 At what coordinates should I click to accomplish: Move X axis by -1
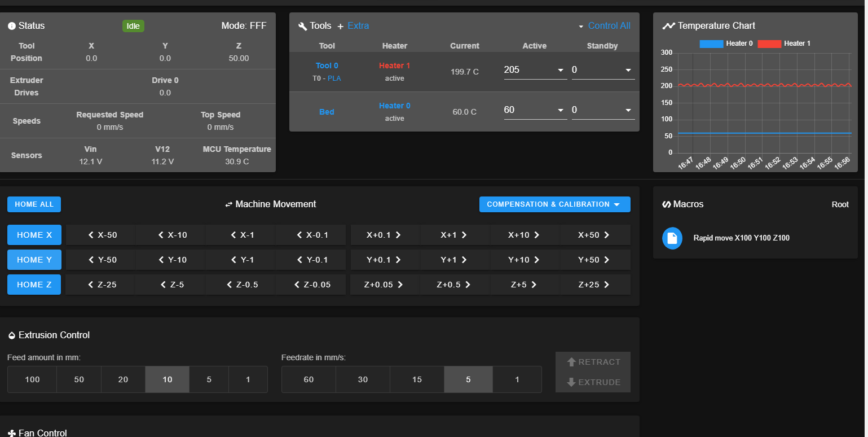click(241, 235)
